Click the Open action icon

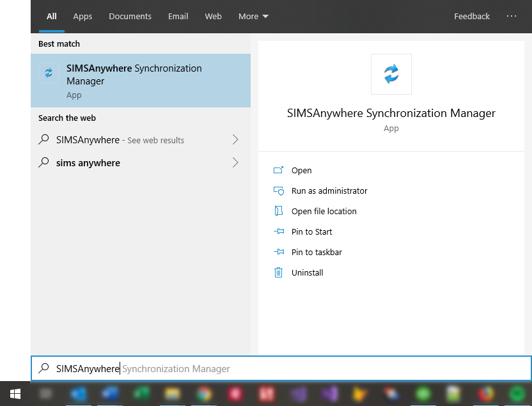coord(278,170)
